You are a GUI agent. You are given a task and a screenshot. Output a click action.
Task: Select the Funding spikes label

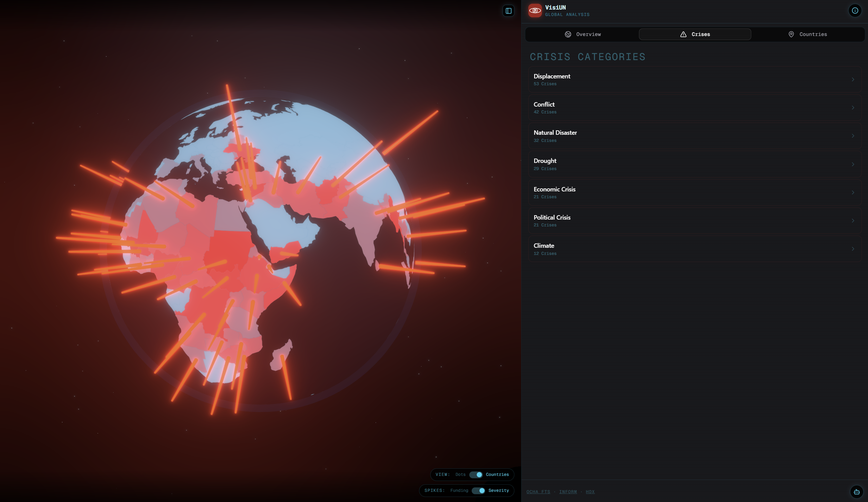click(x=459, y=491)
